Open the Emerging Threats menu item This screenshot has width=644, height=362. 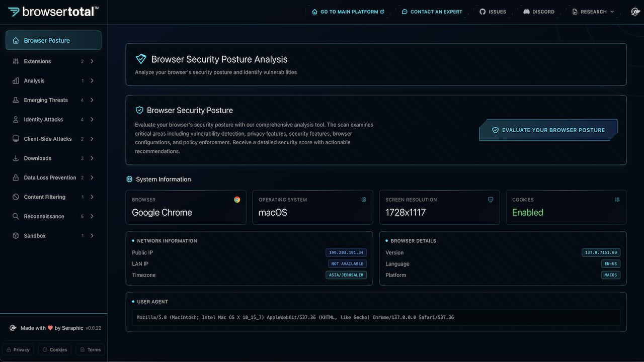(x=53, y=100)
